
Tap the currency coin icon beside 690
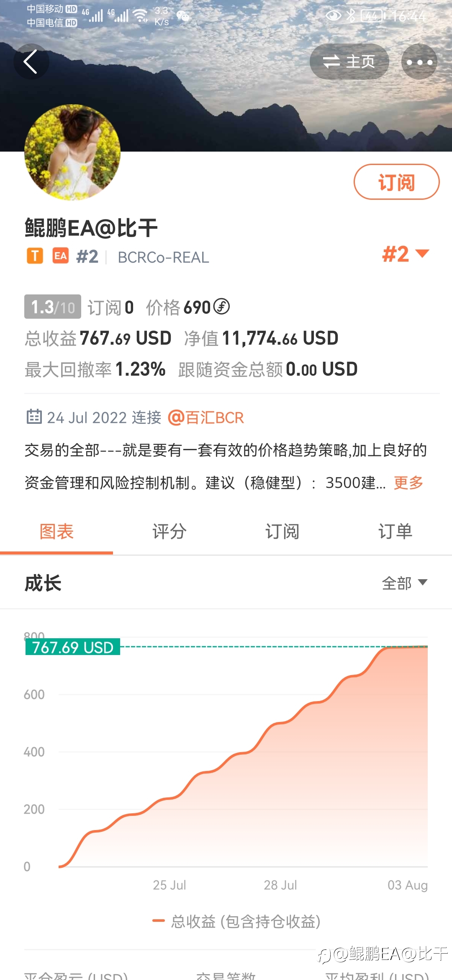[x=221, y=306]
